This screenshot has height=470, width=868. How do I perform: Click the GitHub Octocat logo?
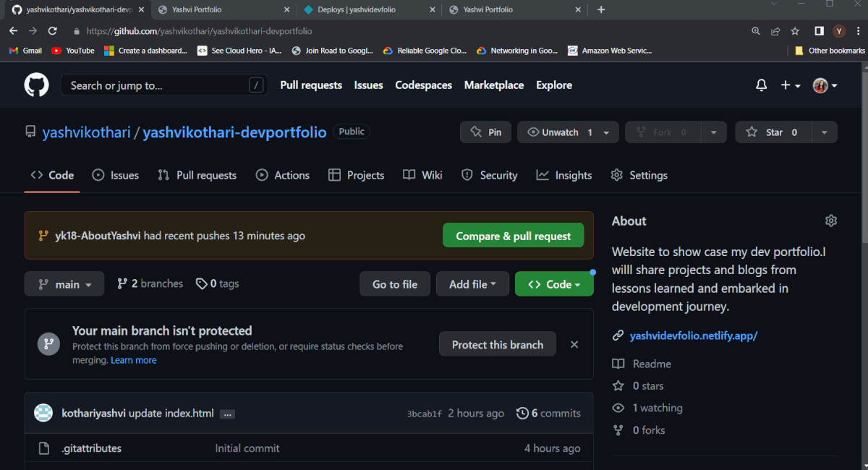point(36,85)
